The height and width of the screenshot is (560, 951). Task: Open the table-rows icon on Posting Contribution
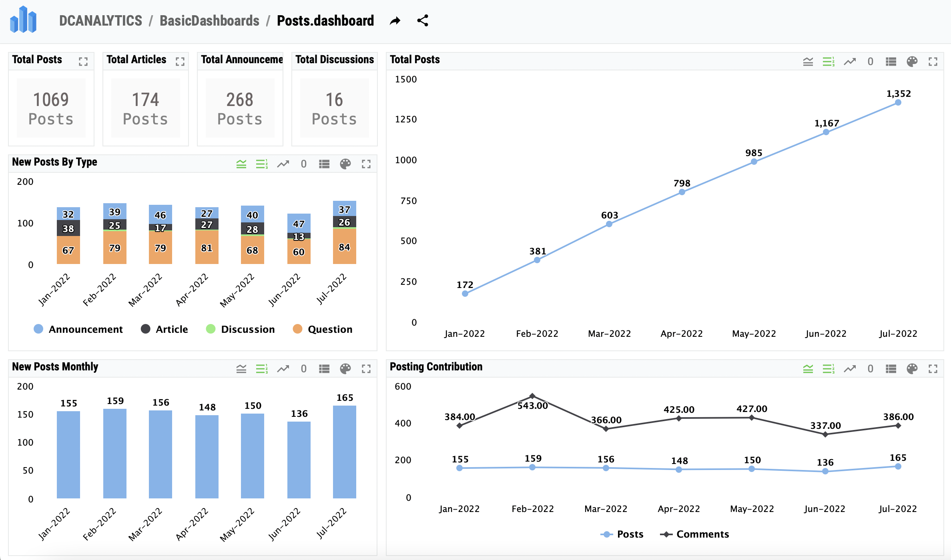click(891, 369)
